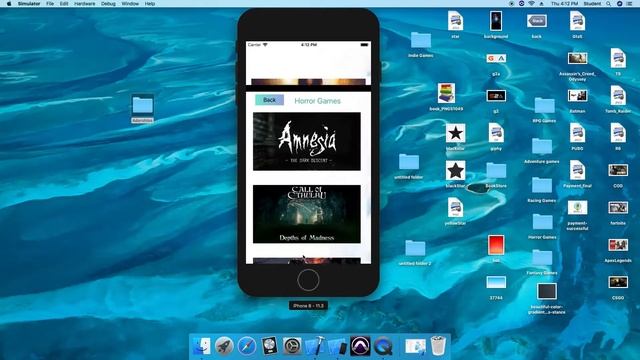Open the purple arch app in Dock
The image size is (640, 360).
click(x=360, y=346)
